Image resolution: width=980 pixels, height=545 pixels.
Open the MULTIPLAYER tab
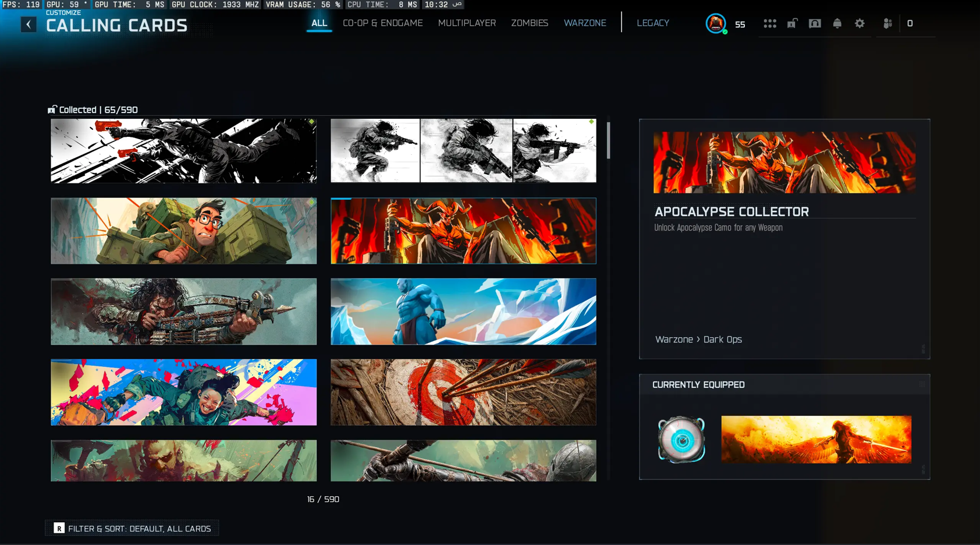click(467, 23)
